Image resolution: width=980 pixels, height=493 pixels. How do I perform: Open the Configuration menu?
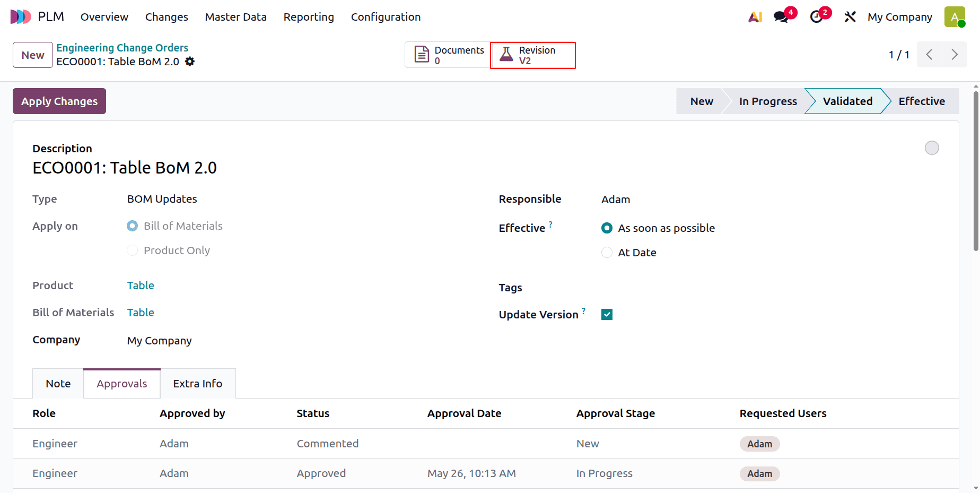(386, 17)
